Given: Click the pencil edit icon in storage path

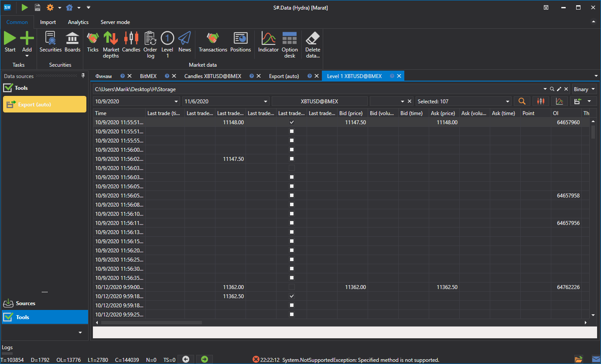Looking at the screenshot, I should (x=559, y=89).
